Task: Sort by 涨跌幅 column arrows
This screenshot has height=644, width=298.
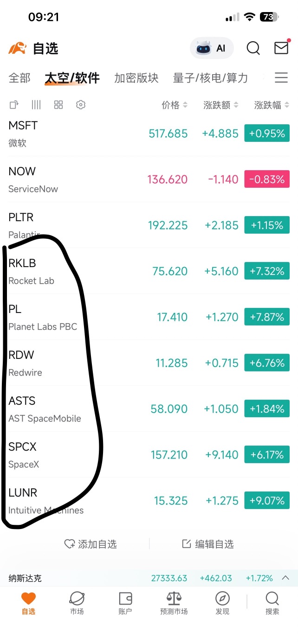Action: point(272,105)
